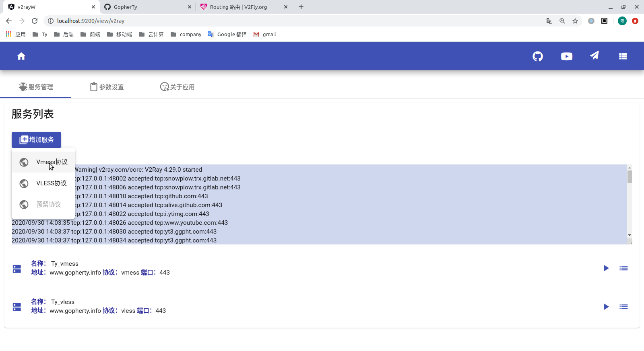
Task: Click the log line containing www.youtube.com:443
Action: pyautogui.click(x=120, y=223)
